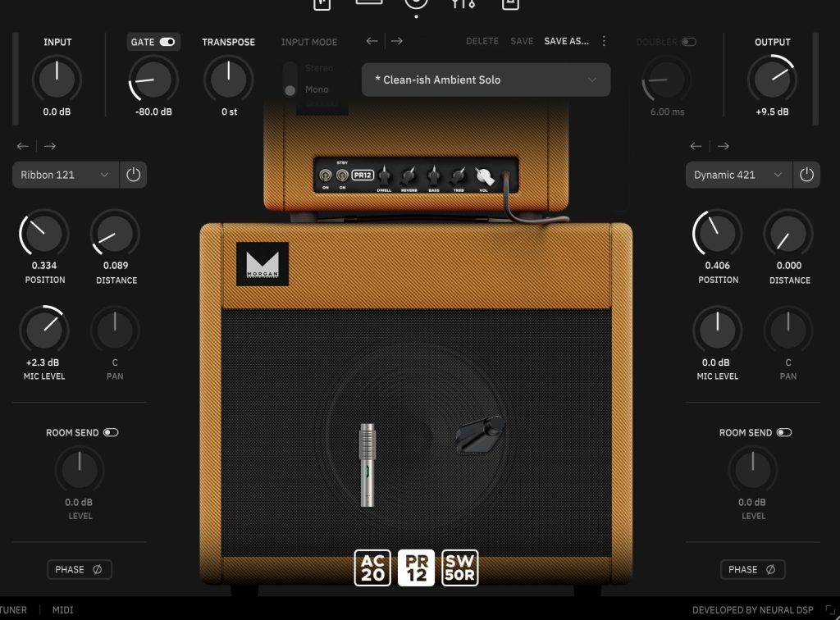Invert phase on the right microphone
Screen dimensions: 840x620
(x=752, y=569)
